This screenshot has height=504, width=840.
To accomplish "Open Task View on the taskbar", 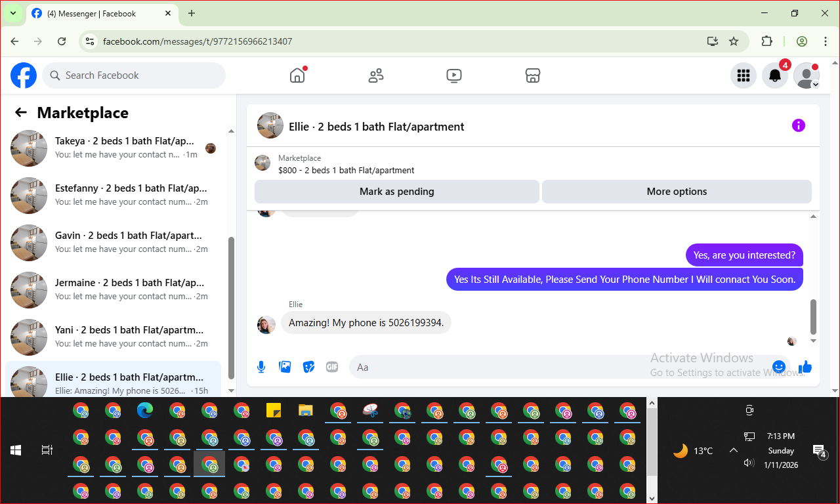I will (x=47, y=450).
